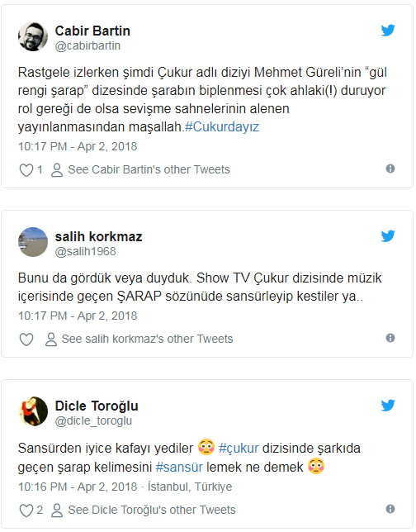See salih korkmaz's other Tweets
This screenshot has height=532, width=416.
(139, 339)
